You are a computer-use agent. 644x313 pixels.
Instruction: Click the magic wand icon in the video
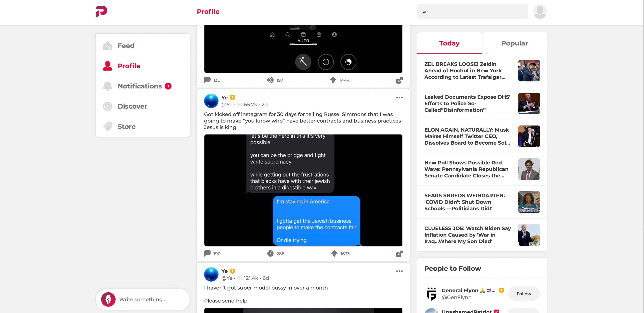pos(303,62)
